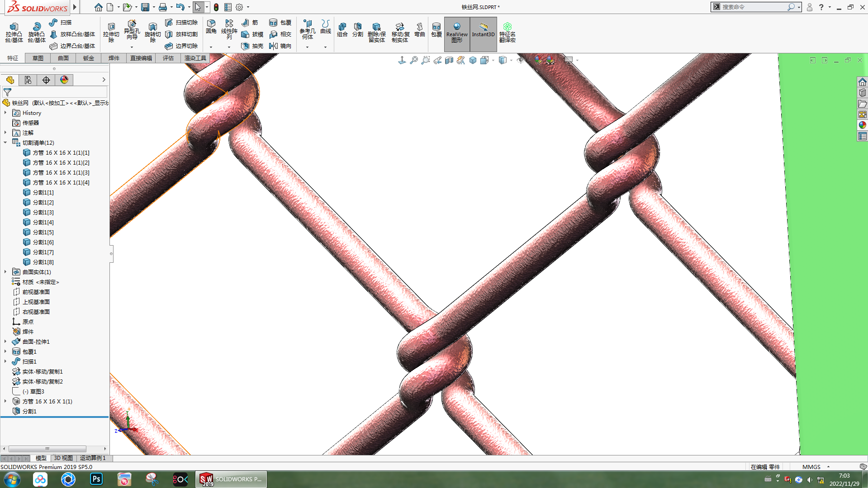
Task: Switch to the 草图 sketch tab
Action: (38, 58)
